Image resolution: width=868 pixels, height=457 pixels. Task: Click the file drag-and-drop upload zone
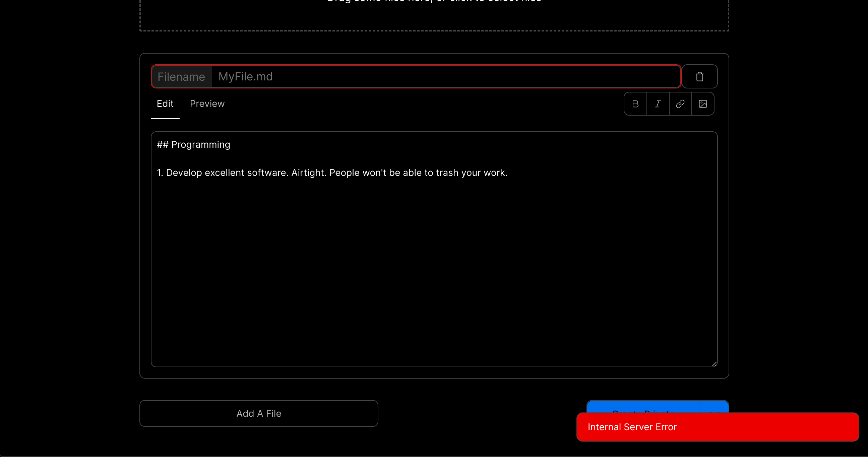pos(434,15)
